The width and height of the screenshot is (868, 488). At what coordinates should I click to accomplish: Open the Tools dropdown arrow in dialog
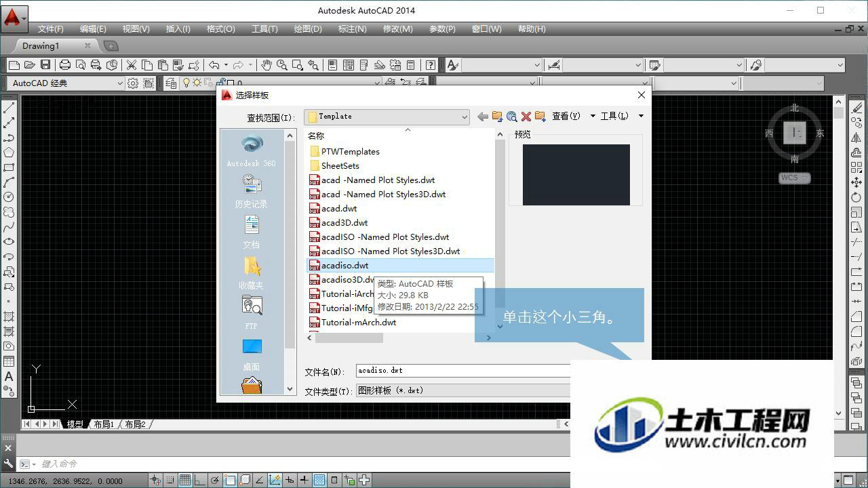tap(641, 117)
